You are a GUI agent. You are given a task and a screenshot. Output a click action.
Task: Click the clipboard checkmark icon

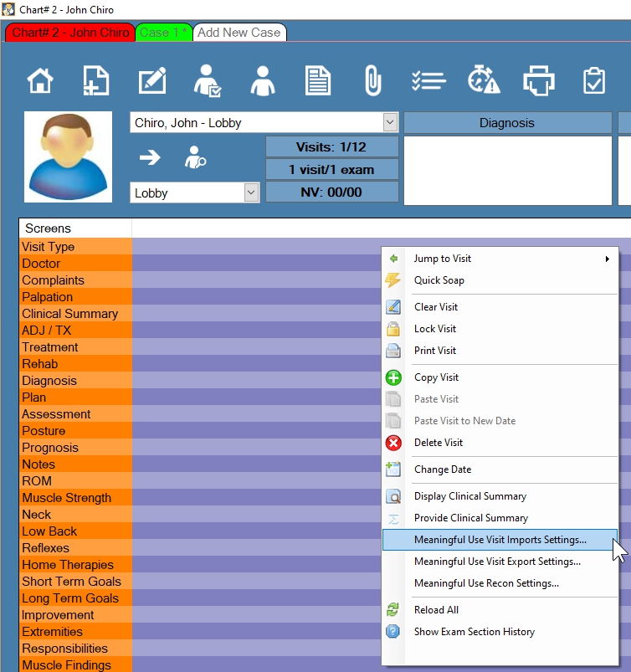tap(593, 81)
